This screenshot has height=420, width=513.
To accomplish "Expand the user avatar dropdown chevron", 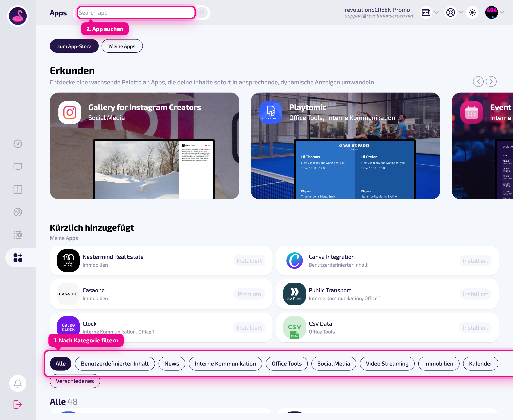I will [x=502, y=12].
